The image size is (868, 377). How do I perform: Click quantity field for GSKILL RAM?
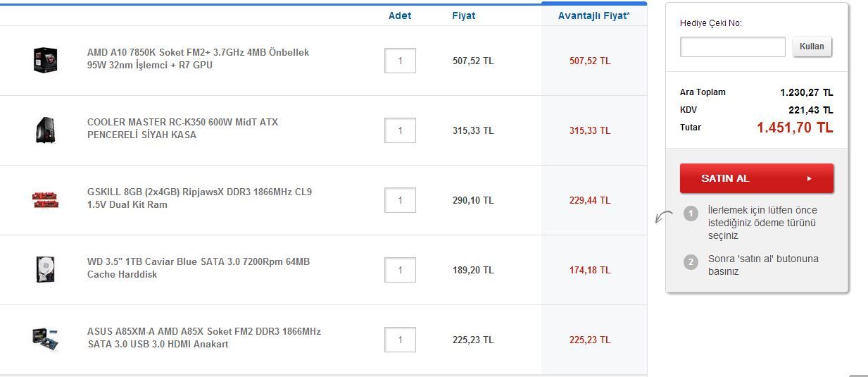(x=400, y=200)
